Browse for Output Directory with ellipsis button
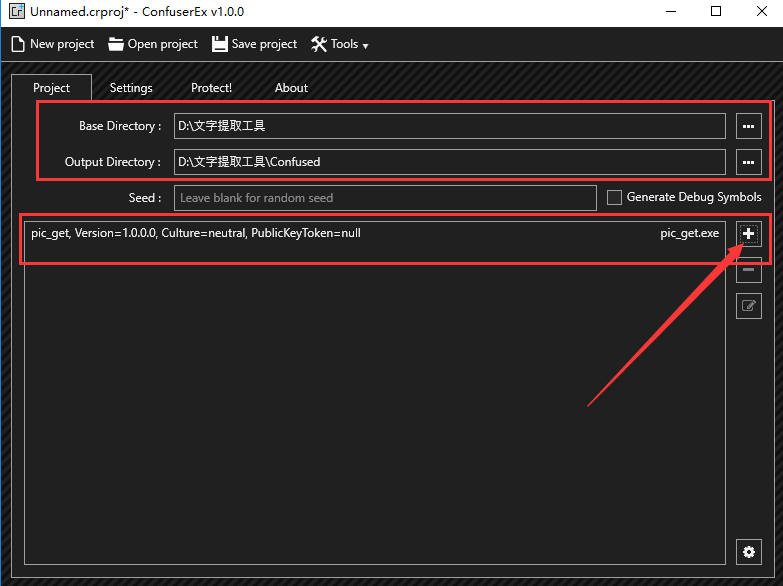 tap(748, 162)
